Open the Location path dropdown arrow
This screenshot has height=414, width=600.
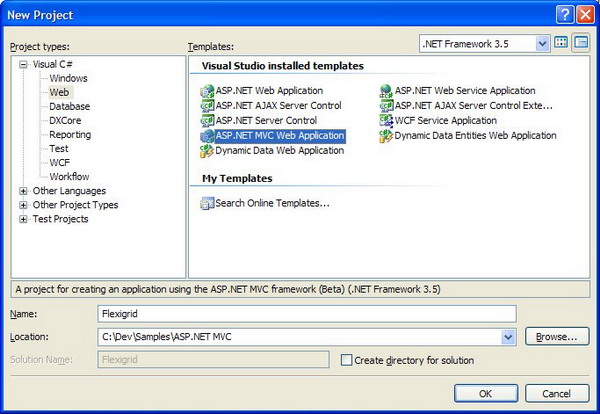(x=508, y=337)
